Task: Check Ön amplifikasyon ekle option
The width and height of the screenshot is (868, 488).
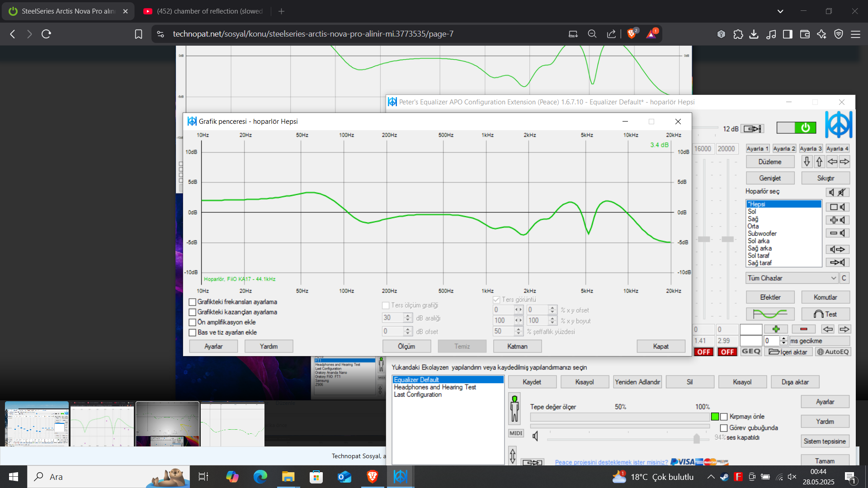Action: 193,323
